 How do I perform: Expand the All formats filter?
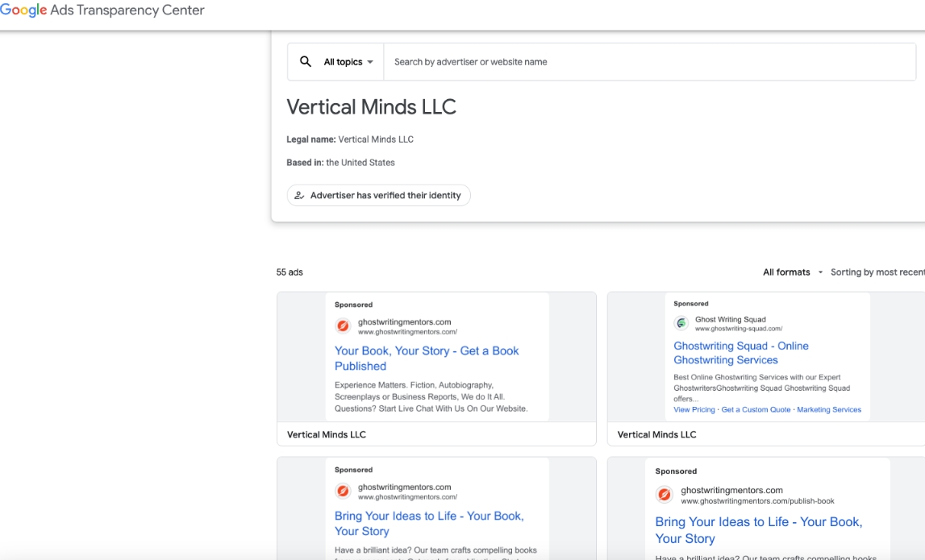(792, 272)
